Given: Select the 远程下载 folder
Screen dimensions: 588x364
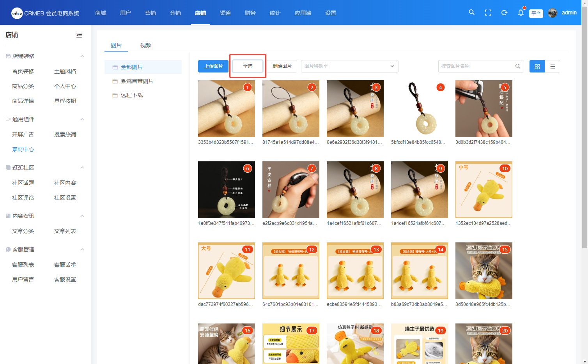Looking at the screenshot, I should click(x=143, y=95).
